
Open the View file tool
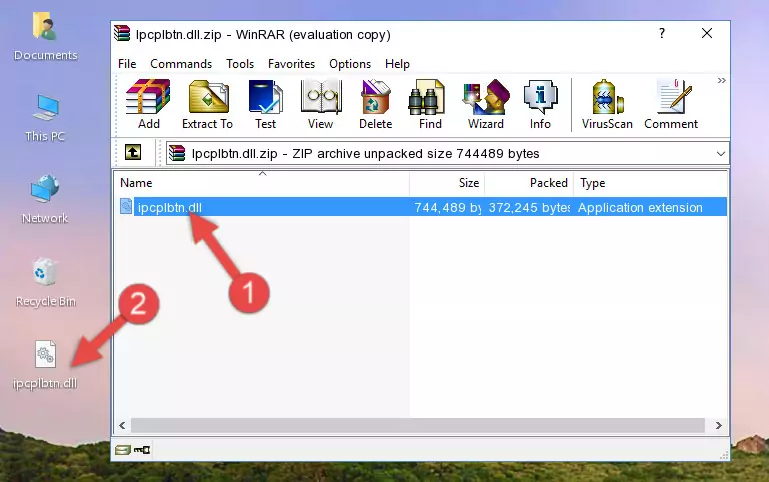[x=321, y=104]
